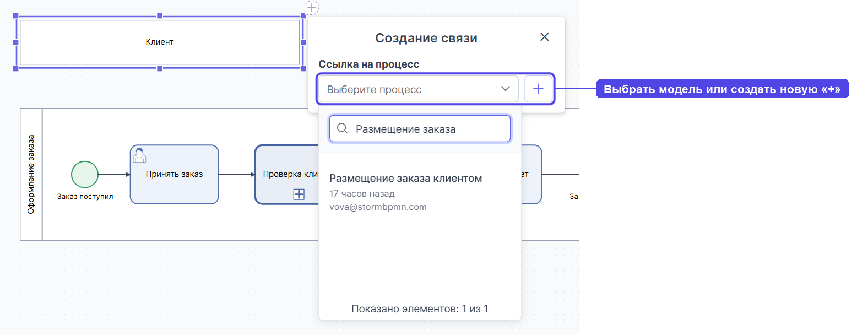868x335 pixels.
Task: Focus the Размещение заказа search field
Action: pos(420,129)
